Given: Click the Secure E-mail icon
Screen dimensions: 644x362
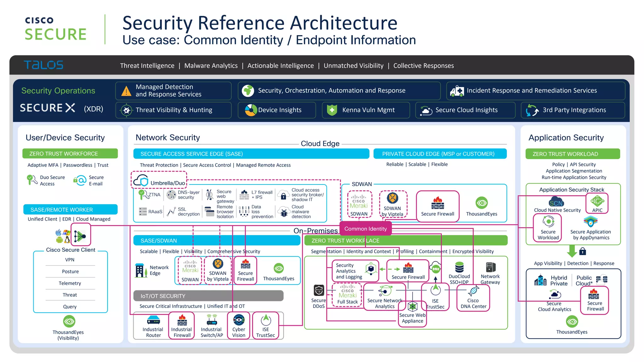Looking at the screenshot, I should 80,180.
